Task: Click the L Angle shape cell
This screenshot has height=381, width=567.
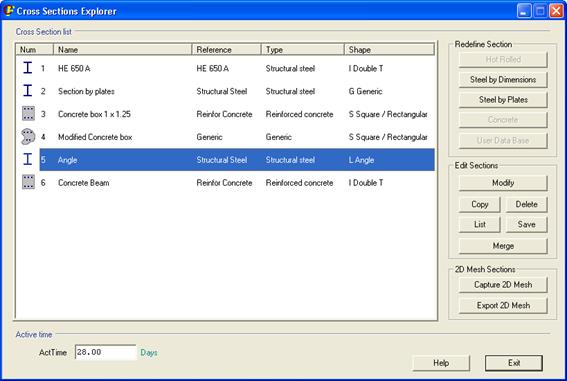Action: click(x=361, y=160)
